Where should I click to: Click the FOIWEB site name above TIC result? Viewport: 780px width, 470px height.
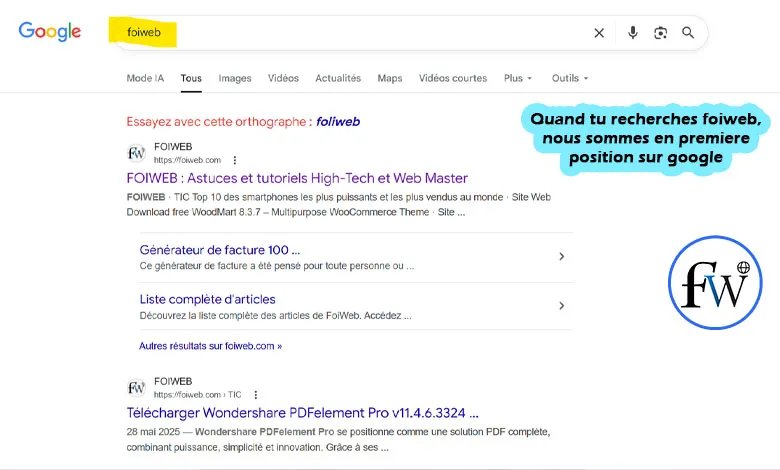[x=173, y=381]
